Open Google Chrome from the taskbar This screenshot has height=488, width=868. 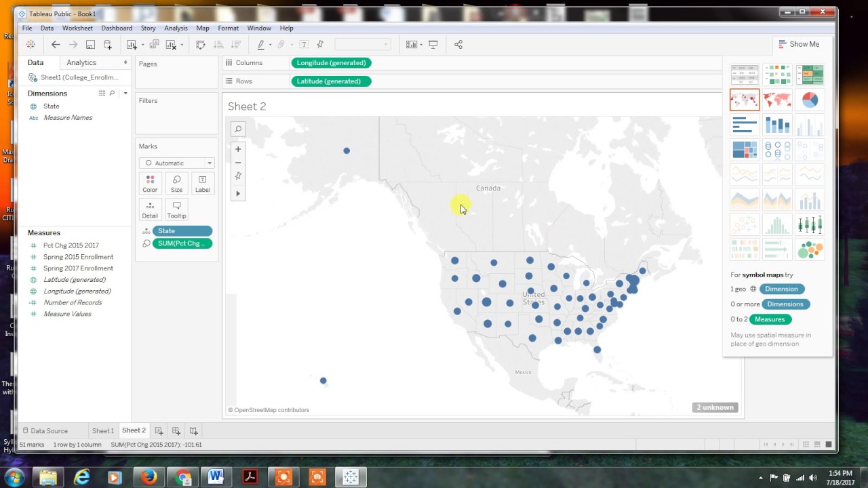coord(183,477)
